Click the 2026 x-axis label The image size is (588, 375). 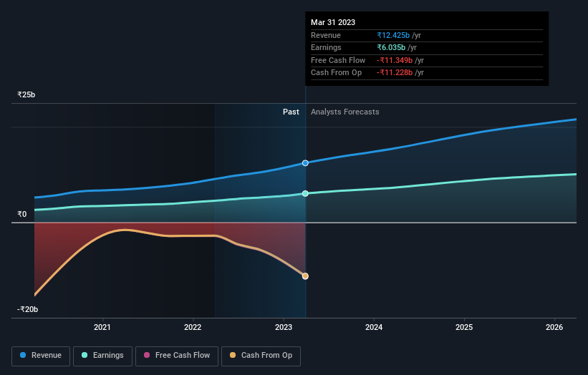(554, 328)
